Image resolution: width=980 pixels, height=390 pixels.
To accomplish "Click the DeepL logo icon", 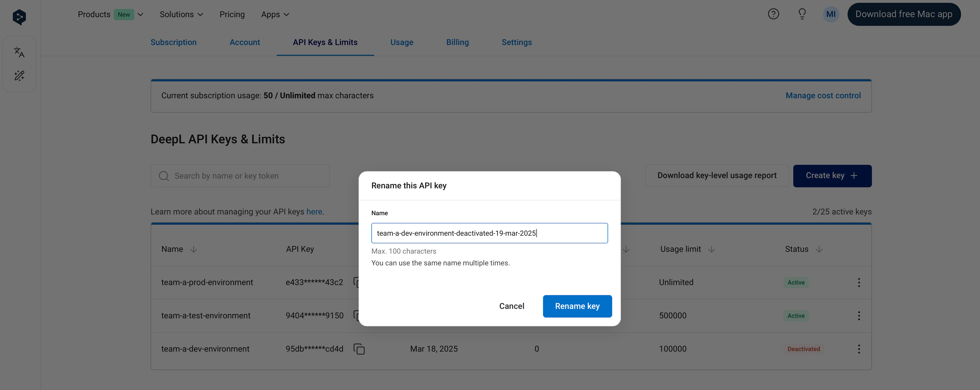I will pyautogui.click(x=19, y=17).
